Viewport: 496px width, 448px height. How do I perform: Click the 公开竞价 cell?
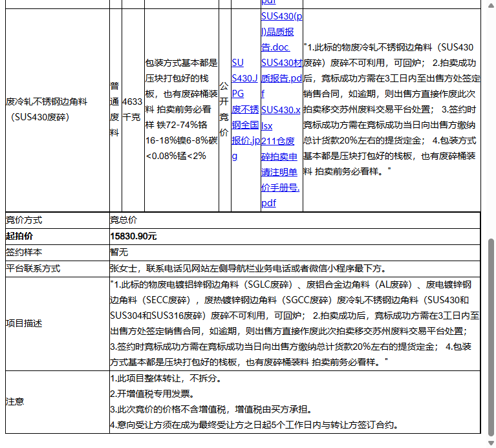pos(225,110)
